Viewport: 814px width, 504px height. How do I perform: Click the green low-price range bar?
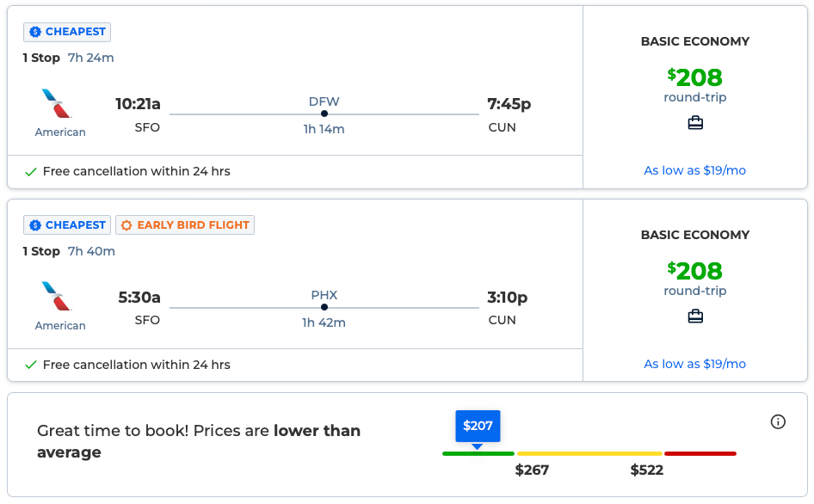click(478, 453)
